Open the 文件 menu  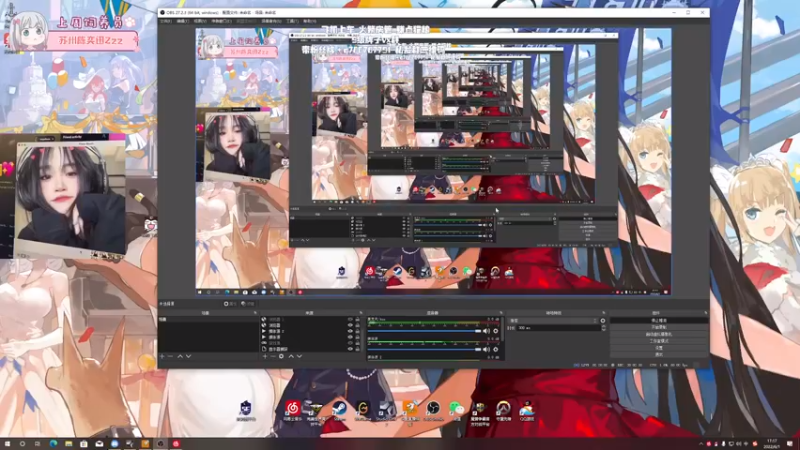(166, 21)
